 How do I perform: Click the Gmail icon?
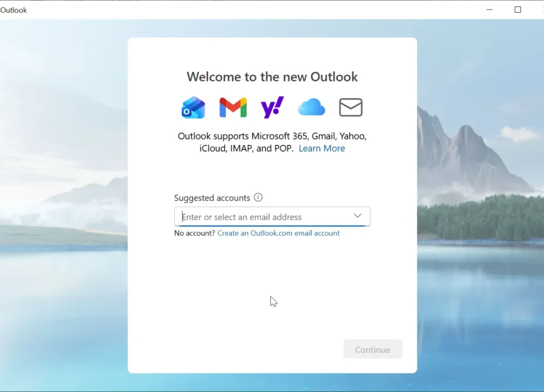click(x=233, y=107)
